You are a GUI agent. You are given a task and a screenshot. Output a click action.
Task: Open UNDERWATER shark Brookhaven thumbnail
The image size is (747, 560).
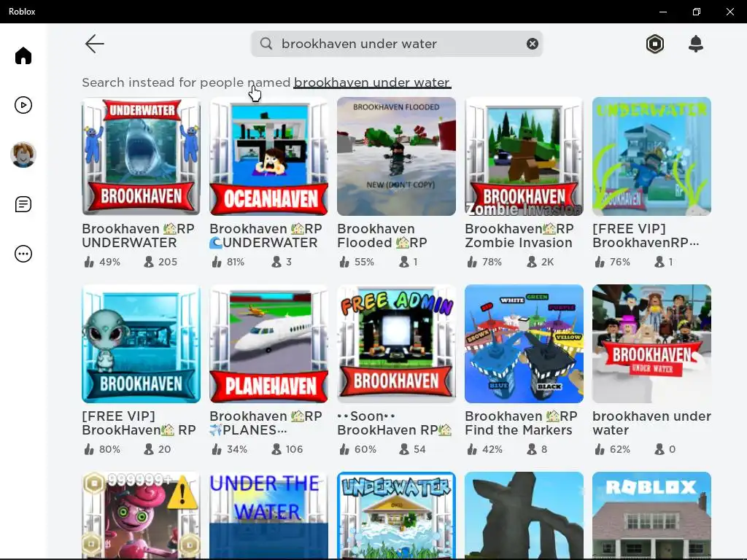pyautogui.click(x=141, y=156)
